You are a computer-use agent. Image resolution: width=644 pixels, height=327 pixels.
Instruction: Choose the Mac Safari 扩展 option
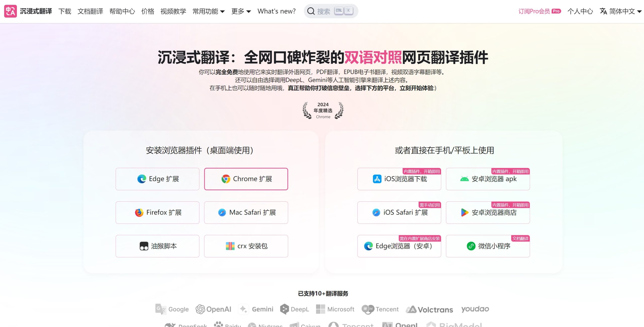246,212
